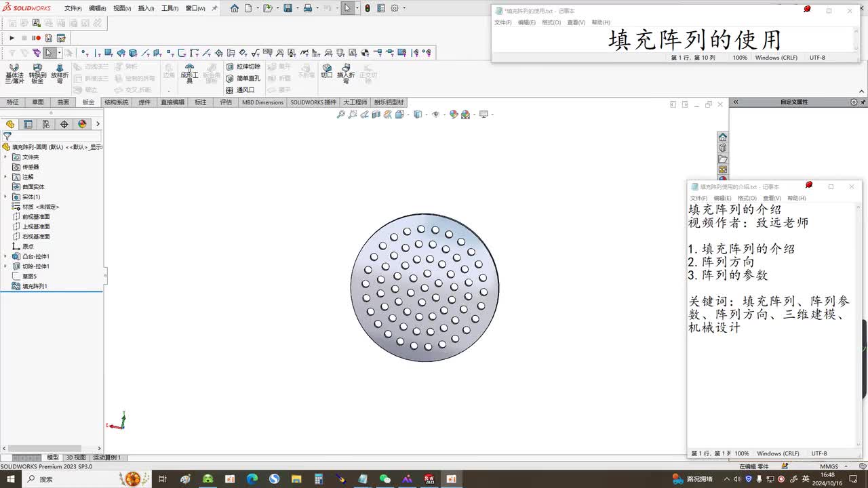Image resolution: width=868 pixels, height=488 pixels.
Task: Switch to the 特征 tab
Action: coord(13,102)
